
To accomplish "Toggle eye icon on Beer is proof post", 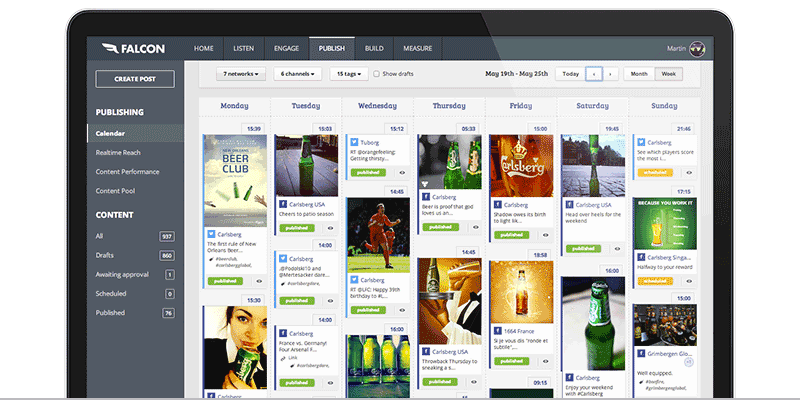I will tap(474, 227).
